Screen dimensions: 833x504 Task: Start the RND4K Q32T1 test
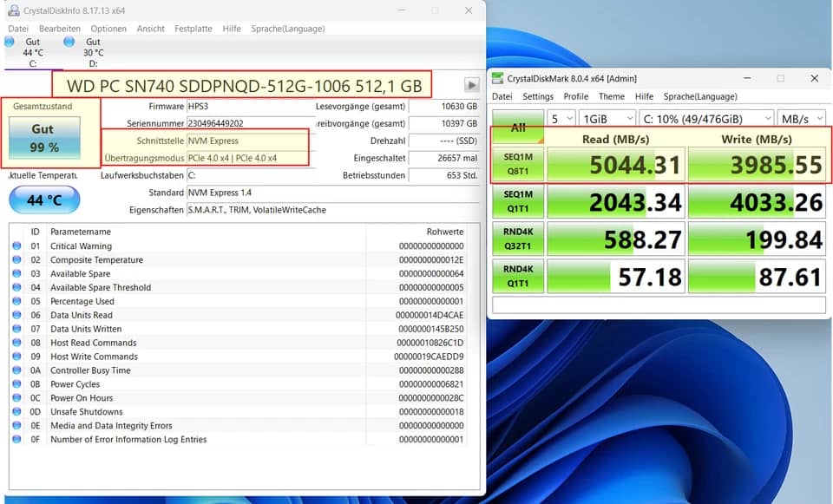click(x=518, y=239)
